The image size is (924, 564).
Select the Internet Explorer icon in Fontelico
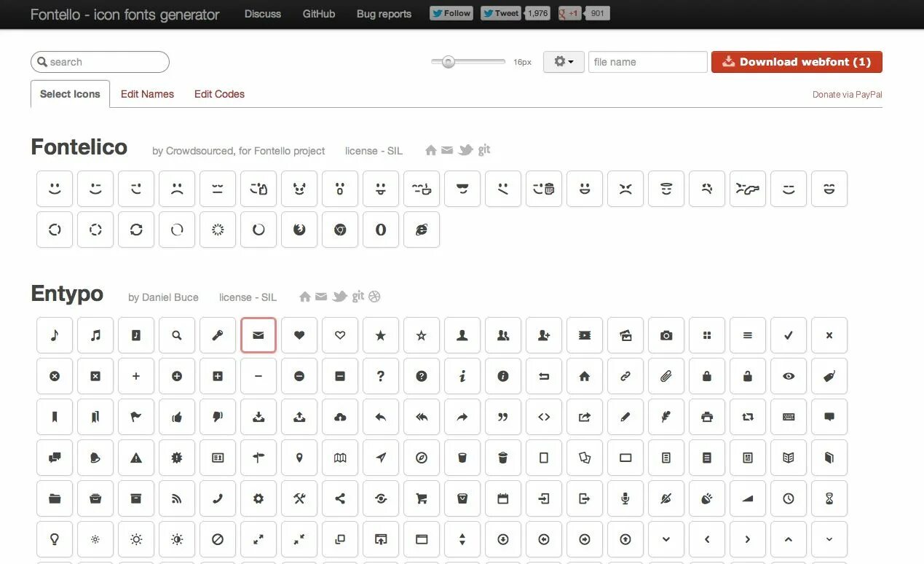[422, 230]
